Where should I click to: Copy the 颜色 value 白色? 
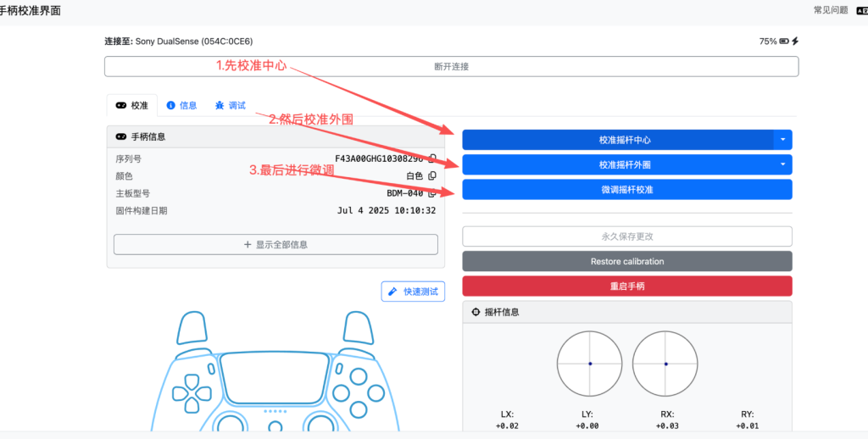(x=433, y=175)
